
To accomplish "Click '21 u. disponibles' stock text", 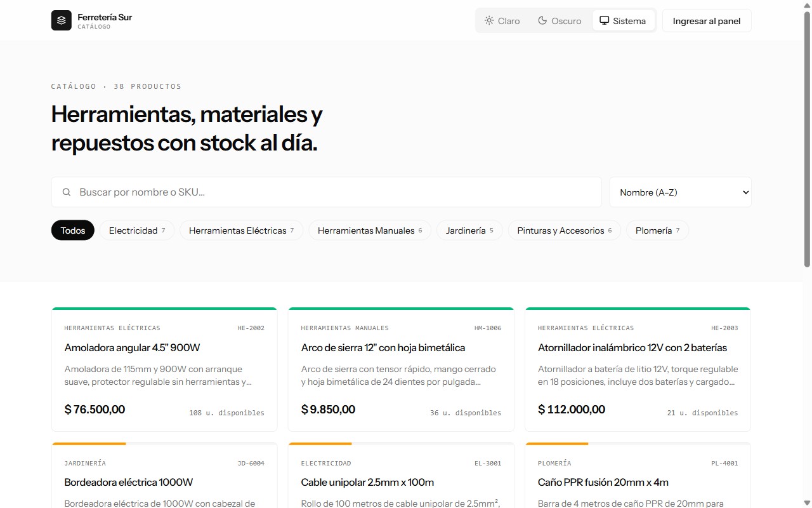I will (702, 413).
